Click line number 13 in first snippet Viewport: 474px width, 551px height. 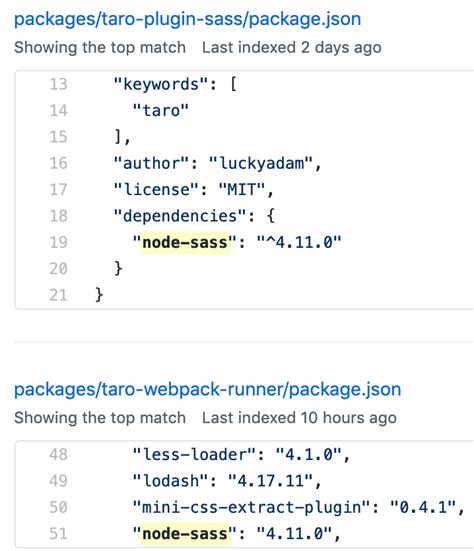tap(58, 84)
